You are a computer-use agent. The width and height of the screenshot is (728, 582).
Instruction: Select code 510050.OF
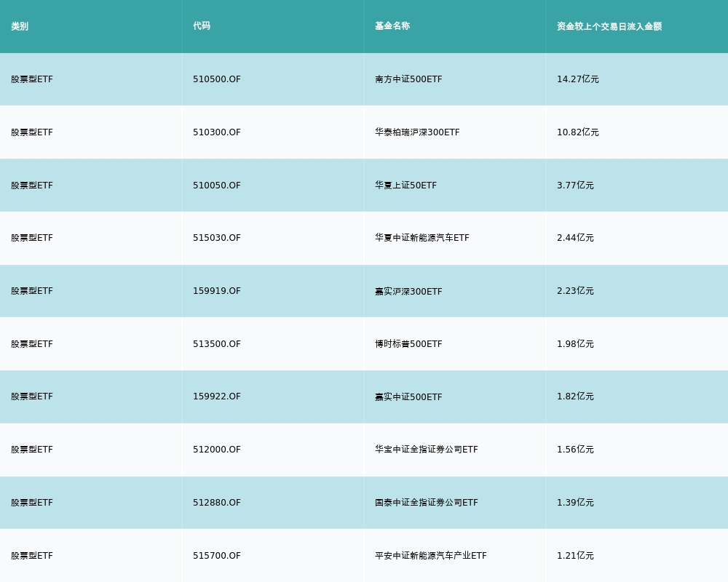click(x=217, y=186)
